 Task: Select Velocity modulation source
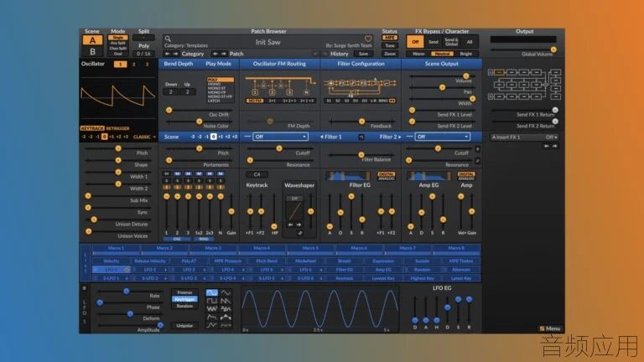click(112, 261)
